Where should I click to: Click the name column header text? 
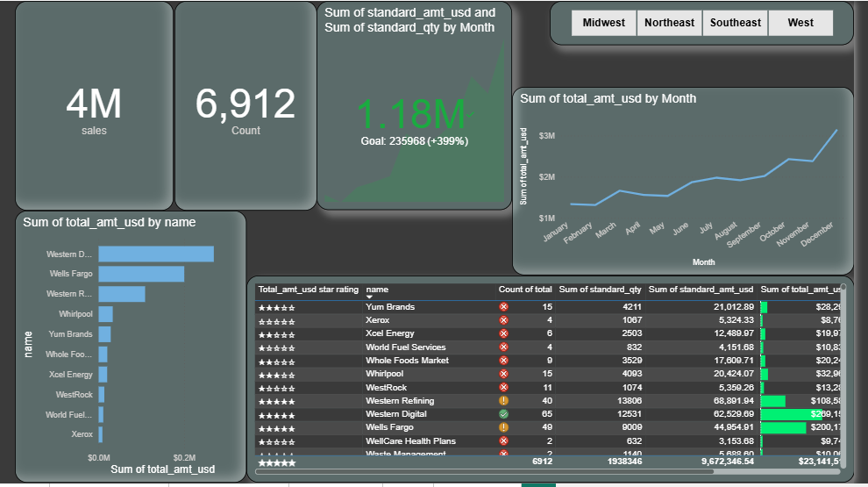(377, 290)
